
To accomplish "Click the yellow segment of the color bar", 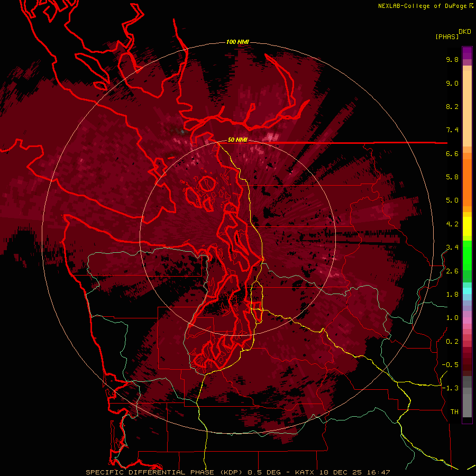I will (x=467, y=226).
